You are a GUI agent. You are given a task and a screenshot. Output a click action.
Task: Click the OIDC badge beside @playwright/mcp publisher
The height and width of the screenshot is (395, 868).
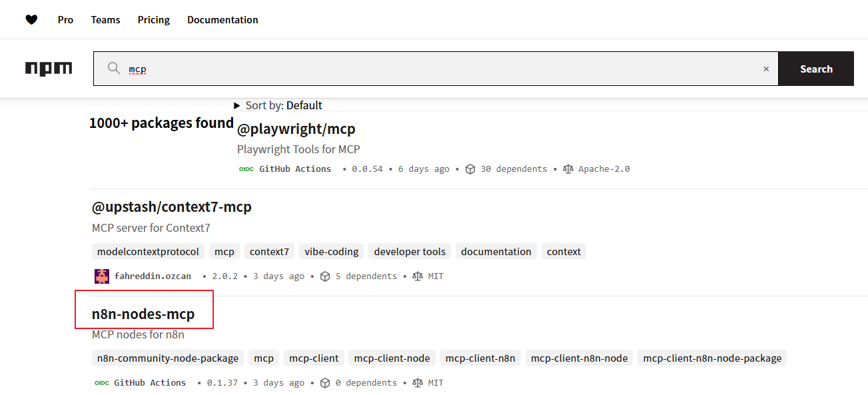246,169
